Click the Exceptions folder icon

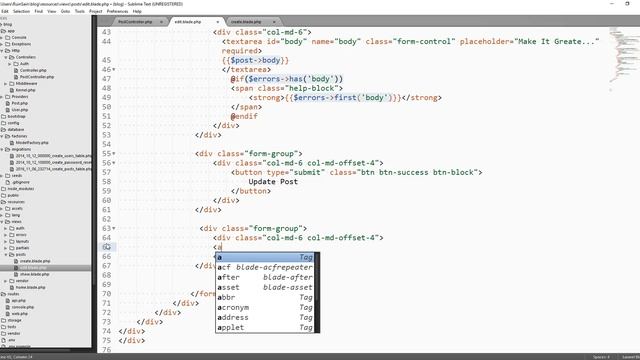click(x=8, y=44)
